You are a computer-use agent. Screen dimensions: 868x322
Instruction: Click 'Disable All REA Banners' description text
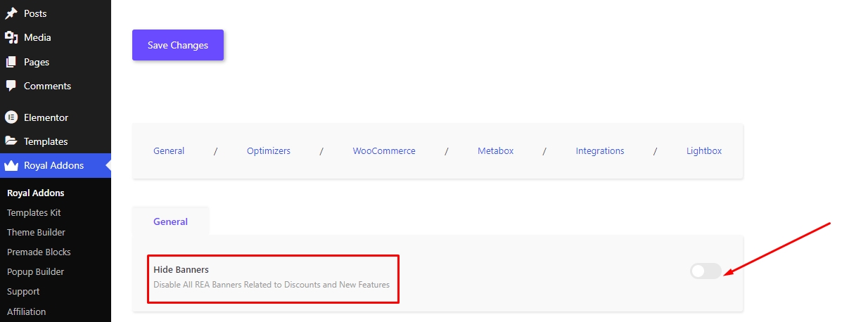click(x=272, y=285)
